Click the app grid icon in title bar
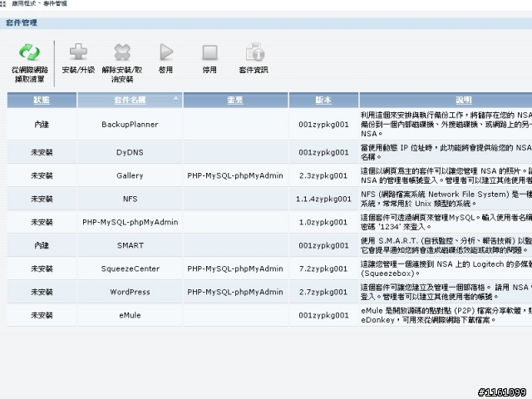532x399 pixels. (3, 3)
